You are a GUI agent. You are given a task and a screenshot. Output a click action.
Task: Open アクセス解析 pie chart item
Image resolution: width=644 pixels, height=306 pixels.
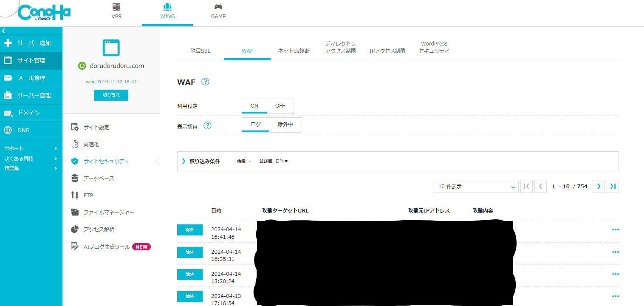tap(99, 229)
